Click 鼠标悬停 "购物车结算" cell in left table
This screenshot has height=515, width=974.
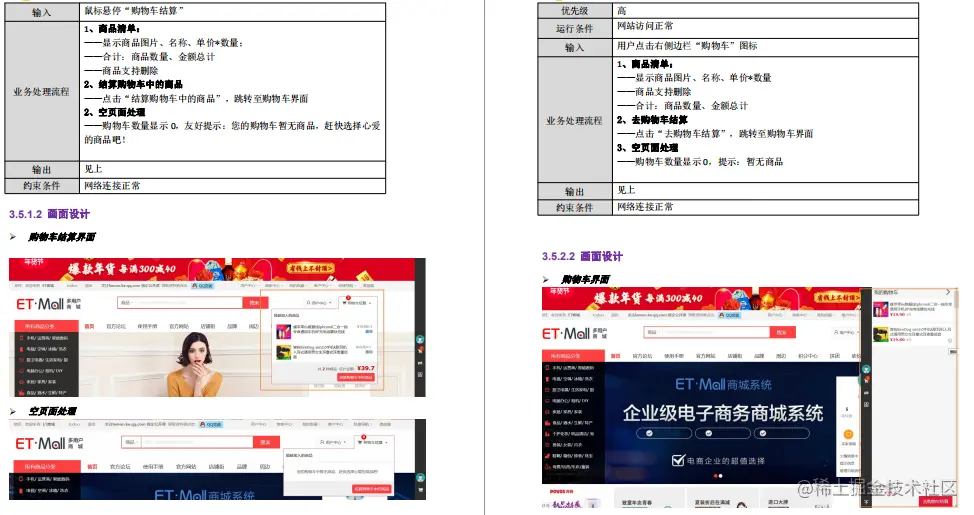[x=232, y=11]
